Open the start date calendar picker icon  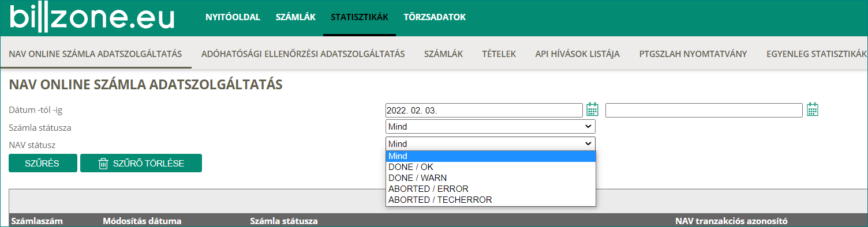tap(593, 109)
